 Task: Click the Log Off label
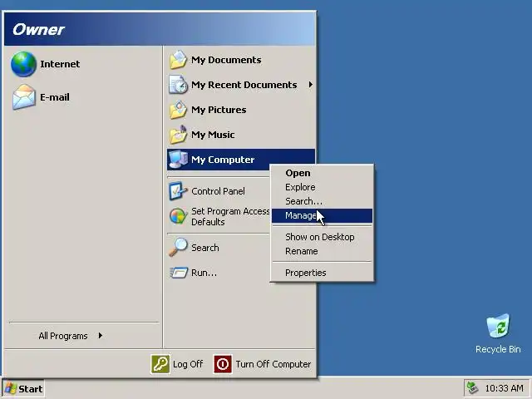[x=188, y=364]
